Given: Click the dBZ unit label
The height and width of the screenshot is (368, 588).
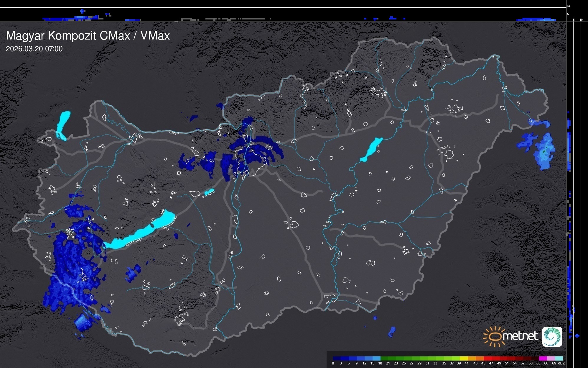Looking at the screenshot, I should pos(561,363).
